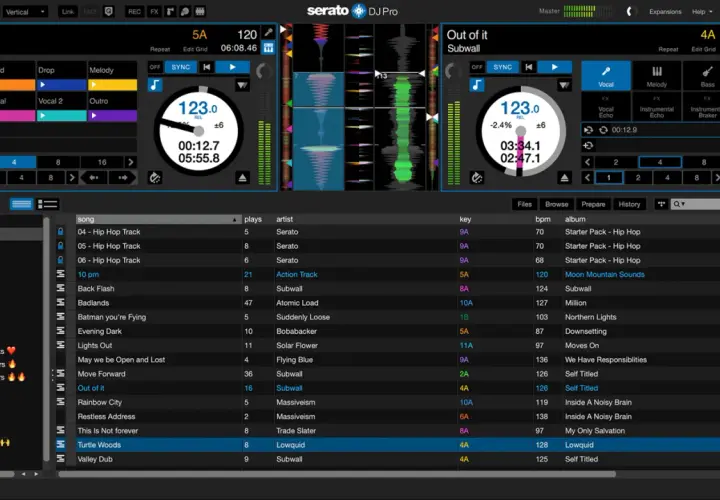Click the loop reloop icon next to 00:12.9

(x=603, y=130)
